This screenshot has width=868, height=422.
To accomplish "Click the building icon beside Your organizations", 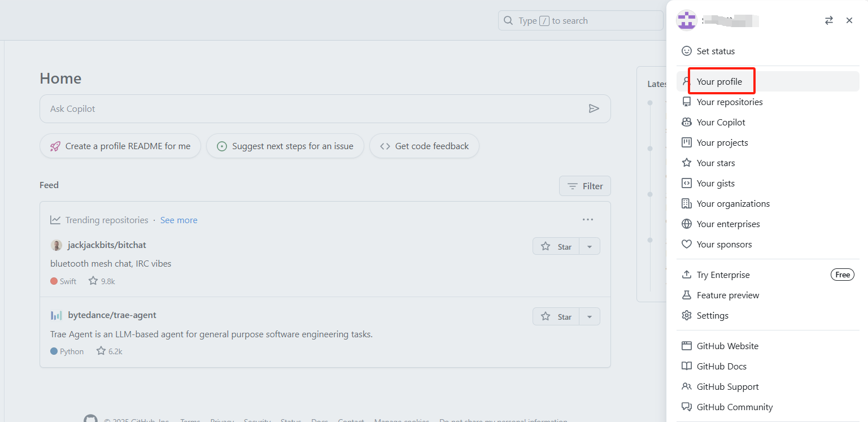I will point(687,203).
